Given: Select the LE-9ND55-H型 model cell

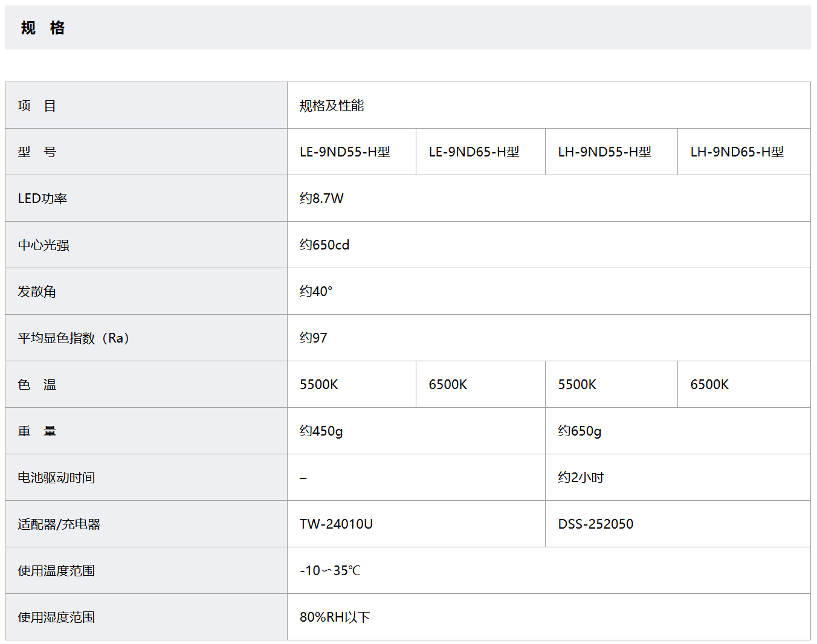Looking at the screenshot, I should 344,152.
